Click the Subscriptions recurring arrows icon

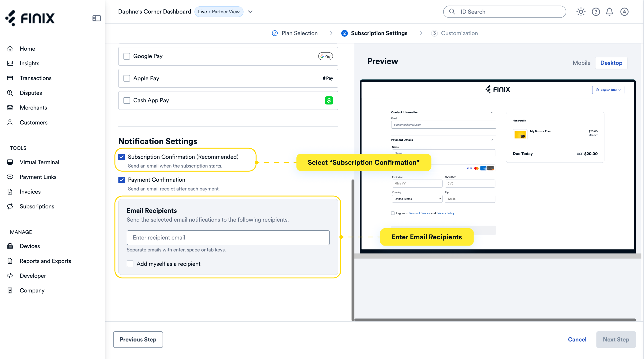click(x=10, y=206)
